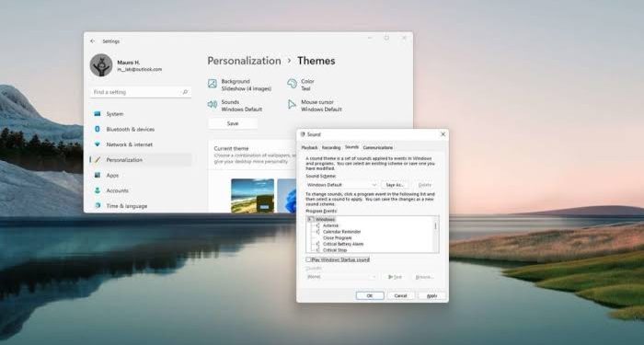Click the back arrow in Settings
644x345 pixels.
coord(92,41)
